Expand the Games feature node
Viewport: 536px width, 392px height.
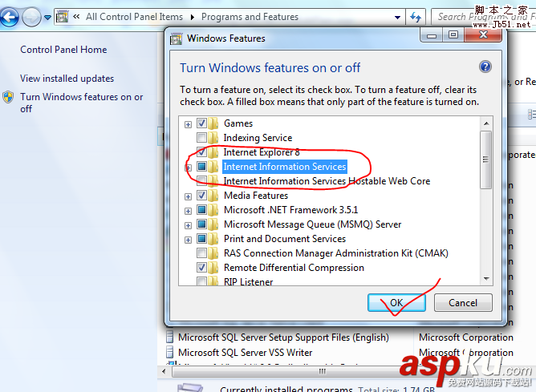pyautogui.click(x=188, y=124)
